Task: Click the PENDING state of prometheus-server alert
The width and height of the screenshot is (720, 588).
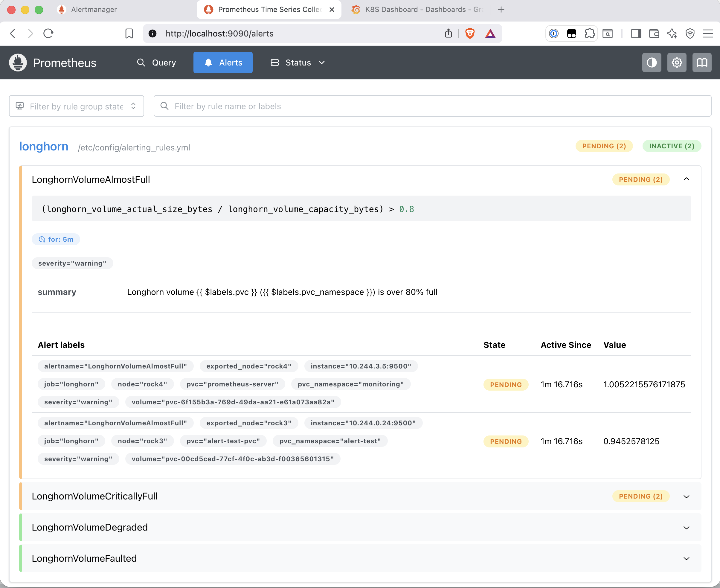Action: tap(506, 385)
